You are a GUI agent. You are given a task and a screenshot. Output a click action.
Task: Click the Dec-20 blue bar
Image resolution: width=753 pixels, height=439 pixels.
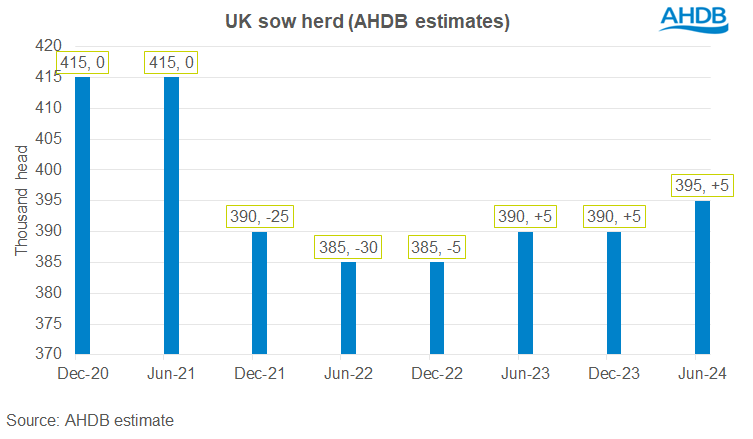[x=81, y=215]
